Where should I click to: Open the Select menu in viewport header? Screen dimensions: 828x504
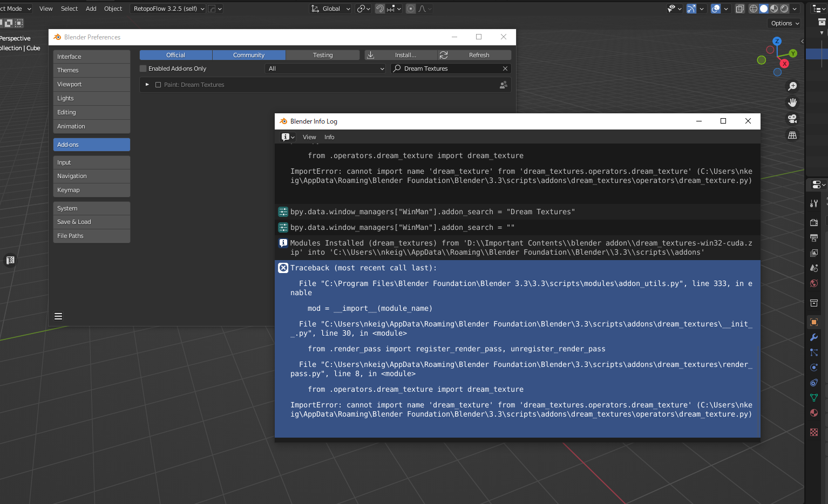(x=69, y=9)
